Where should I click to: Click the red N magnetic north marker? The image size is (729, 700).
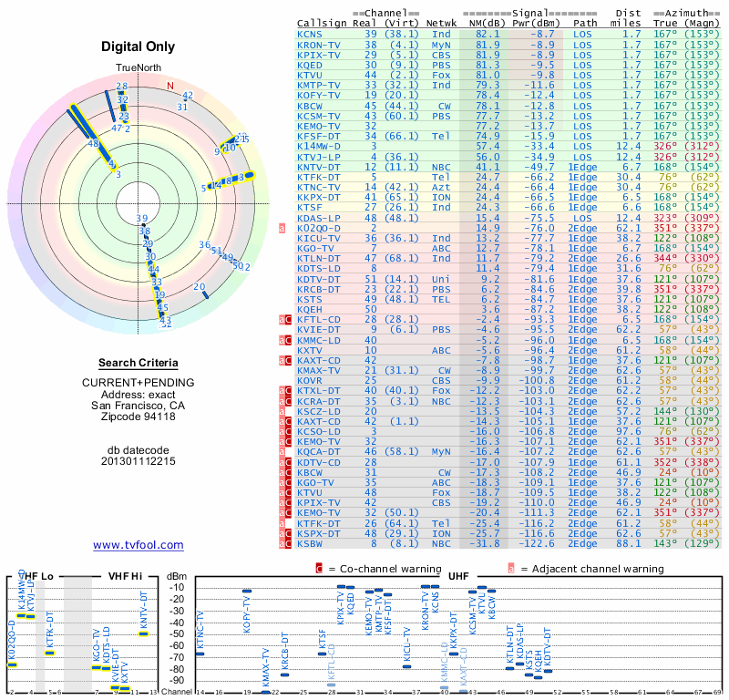170,86
